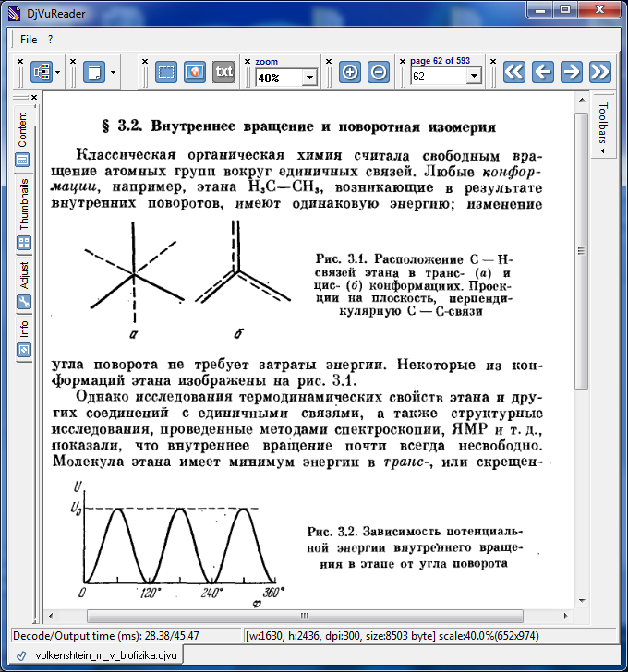The width and height of the screenshot is (628, 672).
Task: Expand the layout mode dropdown arrow
Action: click(58, 72)
